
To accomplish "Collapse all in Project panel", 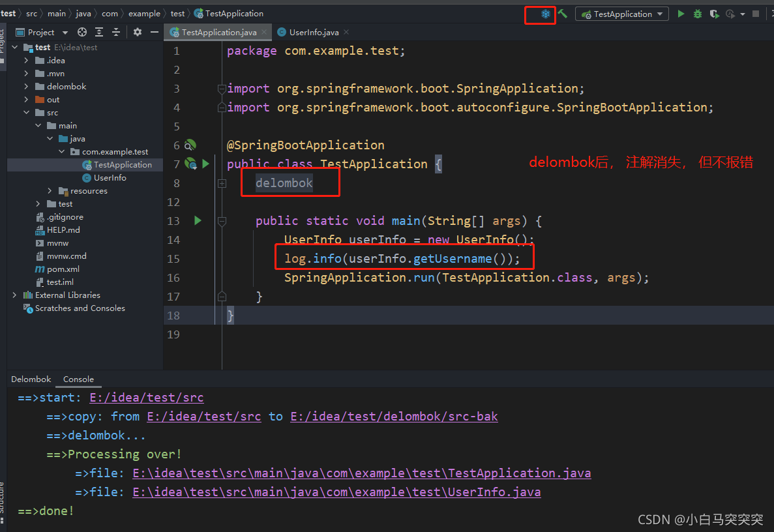I will coord(116,32).
